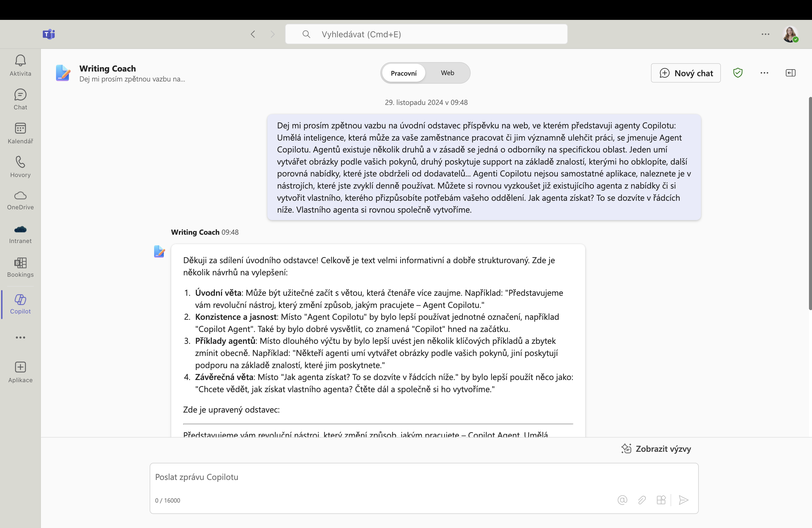Open settings and more ellipsis in title bar
This screenshot has width=812, height=528.
pyautogui.click(x=765, y=34)
